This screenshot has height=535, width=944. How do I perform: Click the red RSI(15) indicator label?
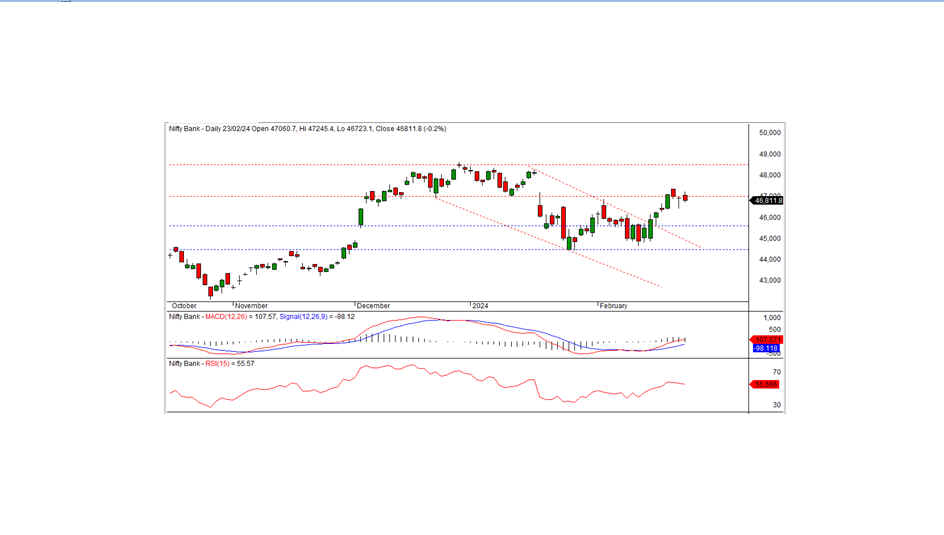pos(217,363)
